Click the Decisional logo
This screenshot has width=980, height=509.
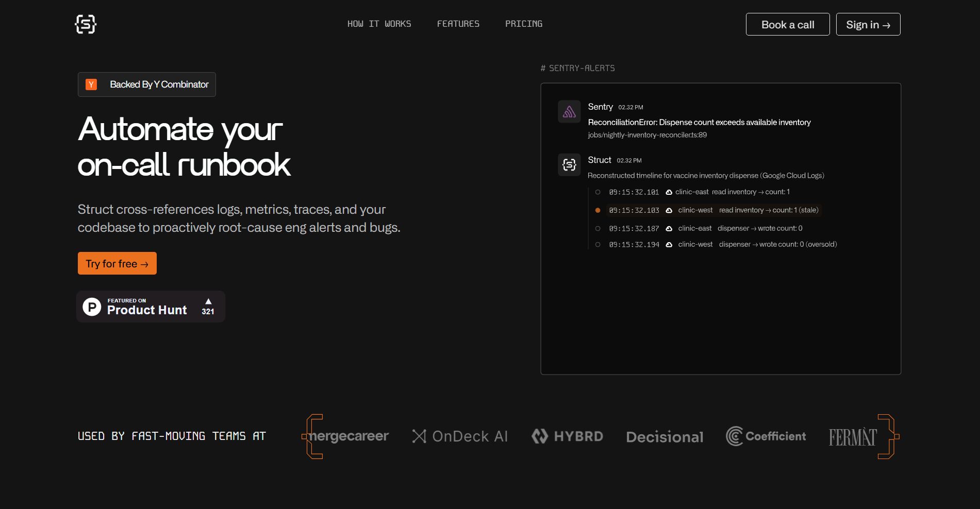(x=665, y=437)
